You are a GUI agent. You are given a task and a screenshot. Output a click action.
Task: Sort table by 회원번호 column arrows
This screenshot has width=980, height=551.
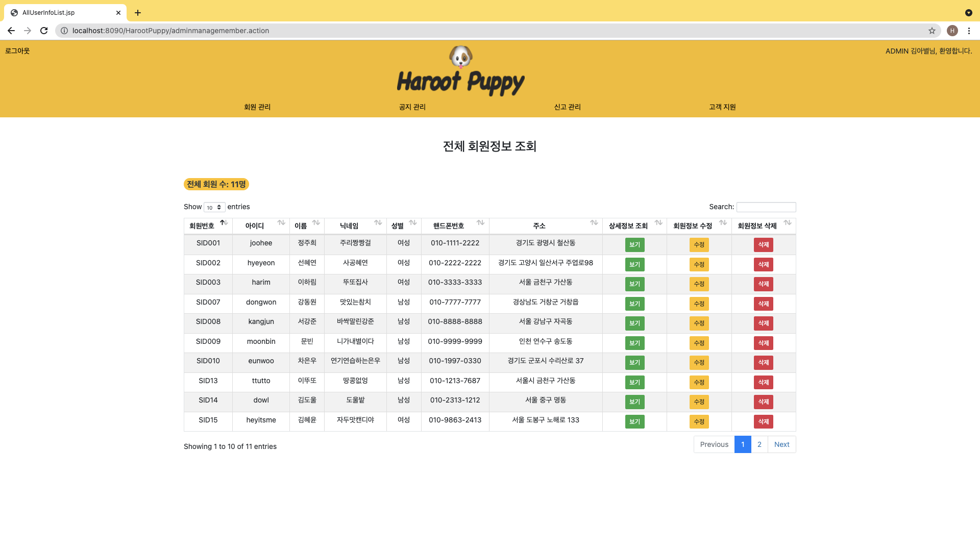[x=224, y=223]
